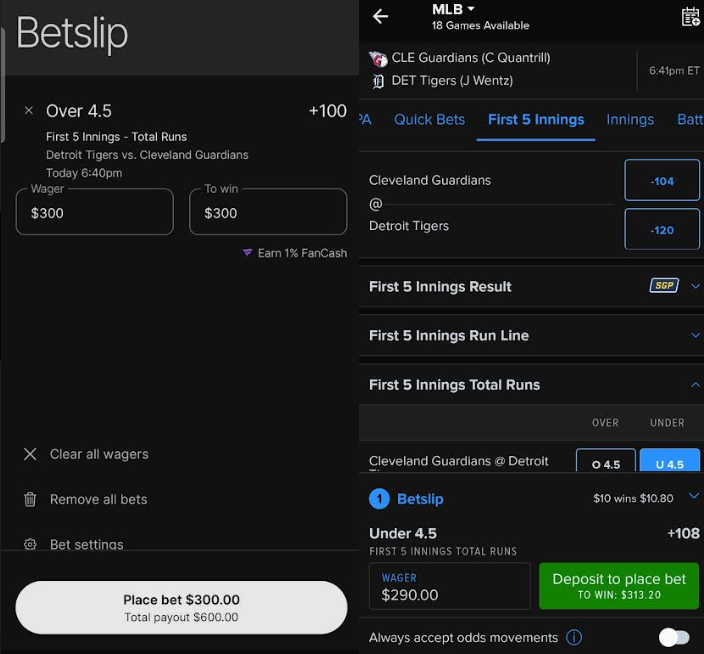Click Detroit Tigers vs. Cleveland Guardians text
Image resolution: width=704 pixels, height=654 pixels.
pyautogui.click(x=147, y=155)
